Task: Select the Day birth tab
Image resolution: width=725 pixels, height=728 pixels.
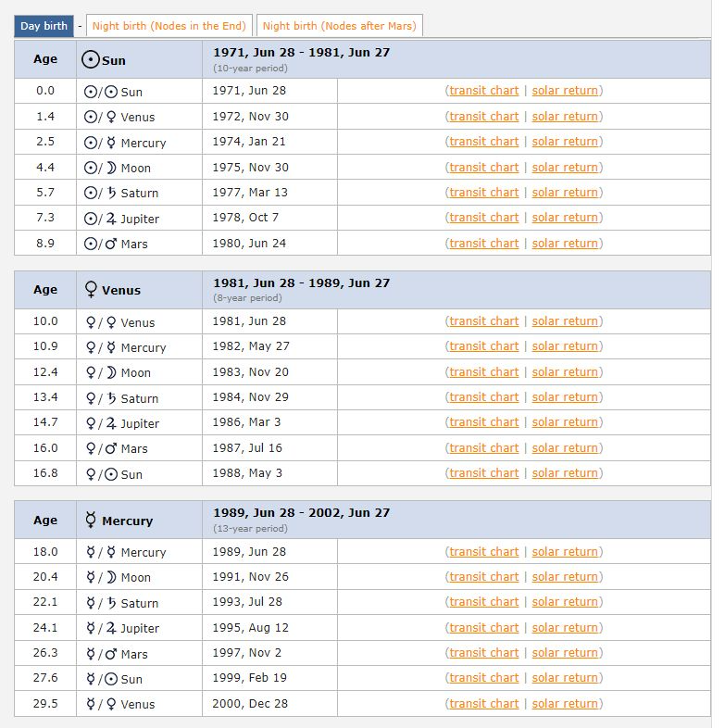Action: click(x=43, y=26)
